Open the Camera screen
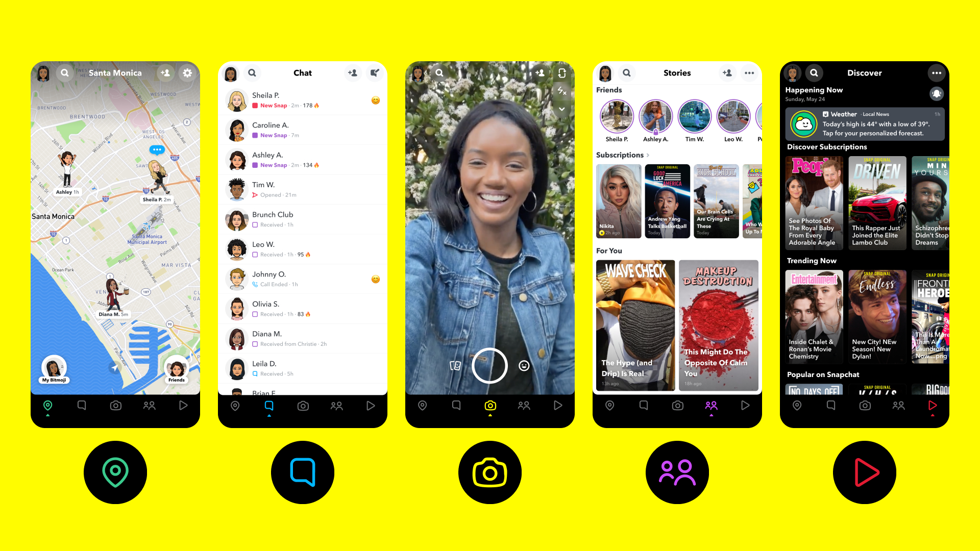Screen dimensions: 980x551 489,405
